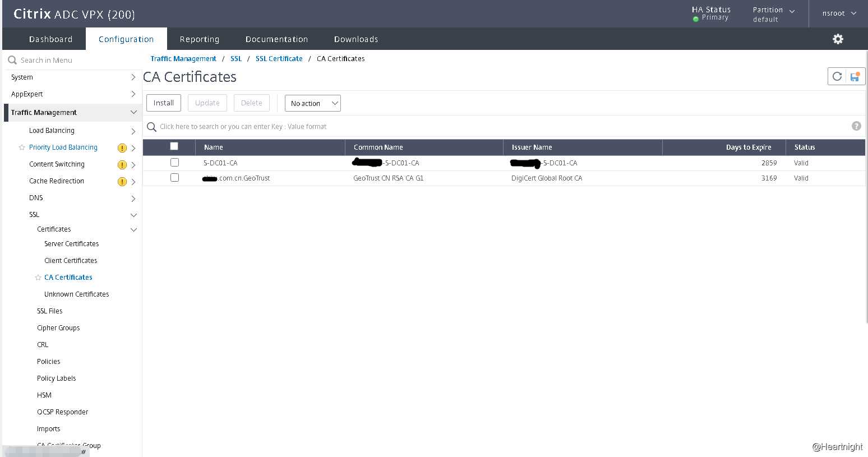Sort by the Days to Expire column header
The height and width of the screenshot is (457, 868).
[749, 147]
